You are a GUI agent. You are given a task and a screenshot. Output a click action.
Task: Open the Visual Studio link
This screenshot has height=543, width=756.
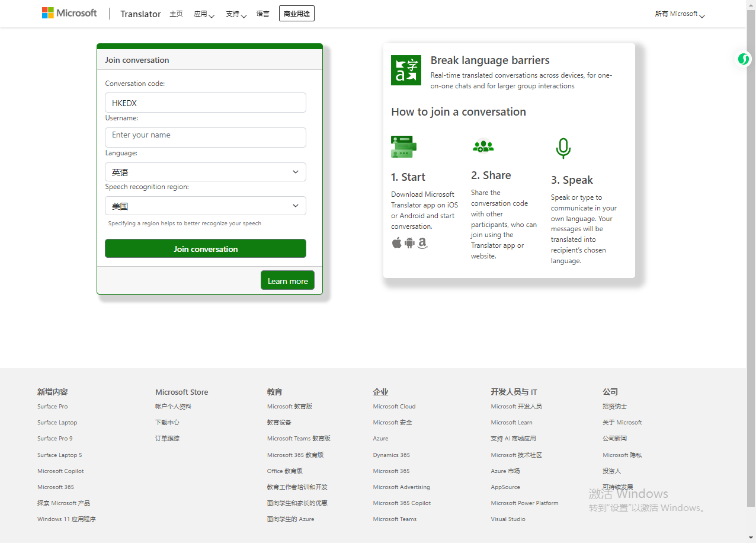coord(508,519)
